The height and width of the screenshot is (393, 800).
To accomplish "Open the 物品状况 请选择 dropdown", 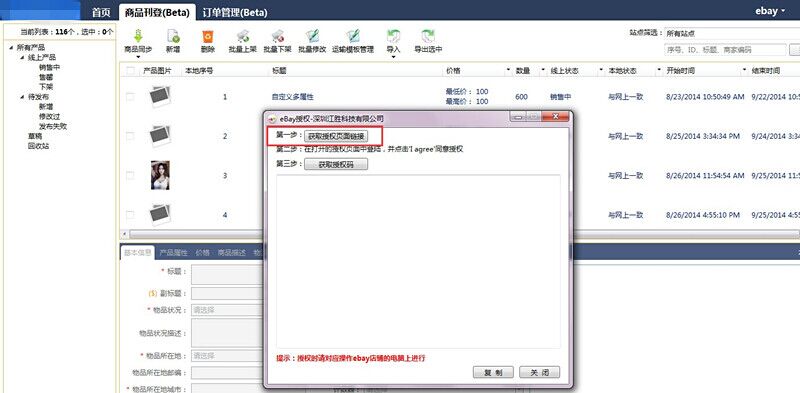I will click(x=227, y=310).
